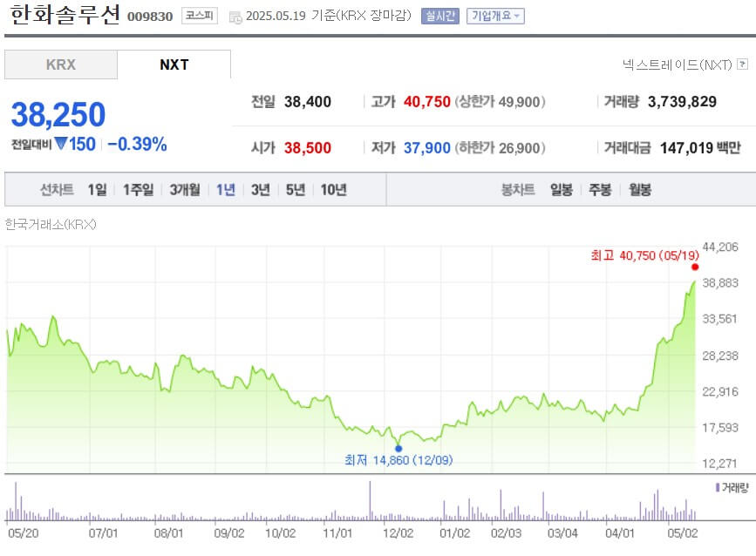Switch to the 일봉 daily candle chart

562,189
